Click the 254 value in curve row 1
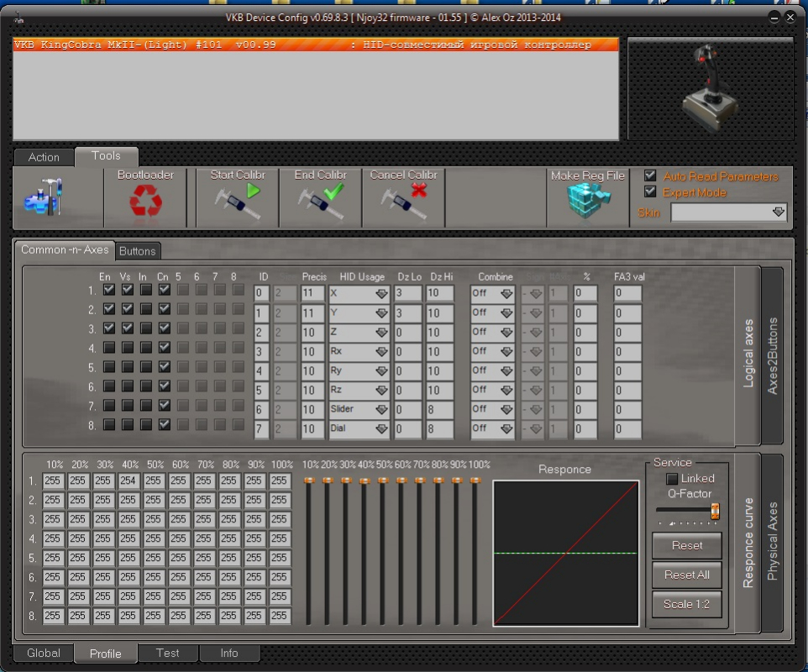 click(x=128, y=480)
